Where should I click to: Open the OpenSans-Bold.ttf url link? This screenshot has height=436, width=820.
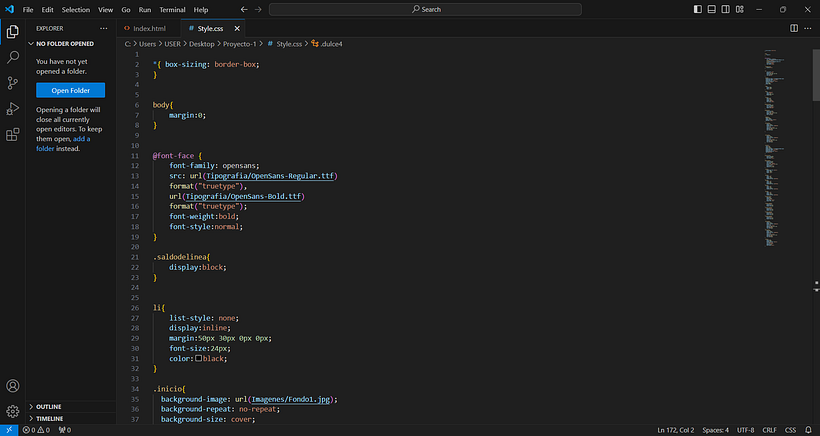point(243,197)
